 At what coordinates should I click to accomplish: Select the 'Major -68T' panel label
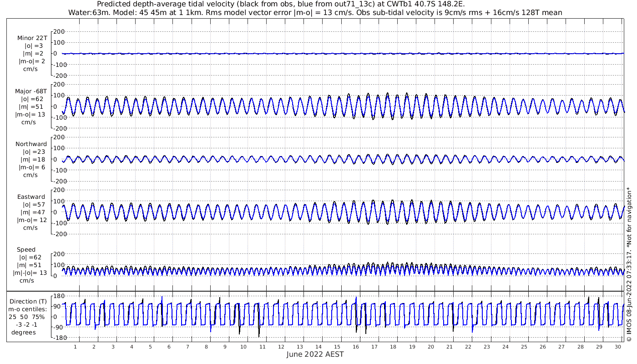pos(31,91)
